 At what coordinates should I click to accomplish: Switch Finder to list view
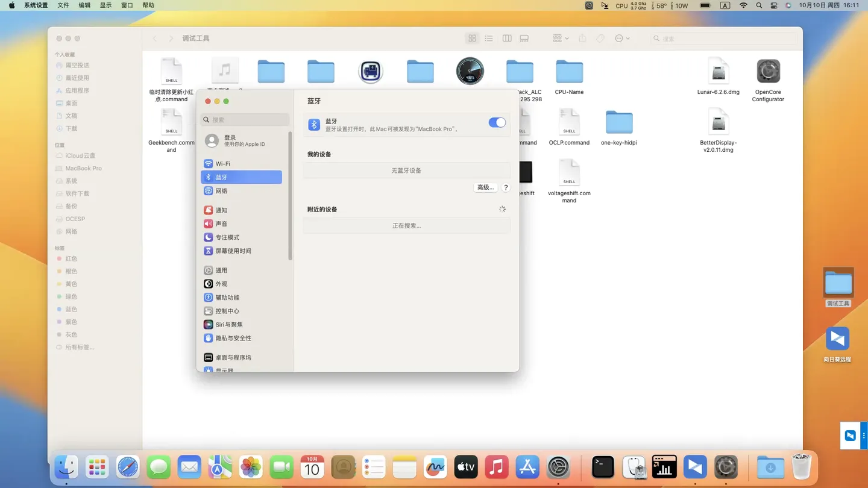(x=489, y=39)
